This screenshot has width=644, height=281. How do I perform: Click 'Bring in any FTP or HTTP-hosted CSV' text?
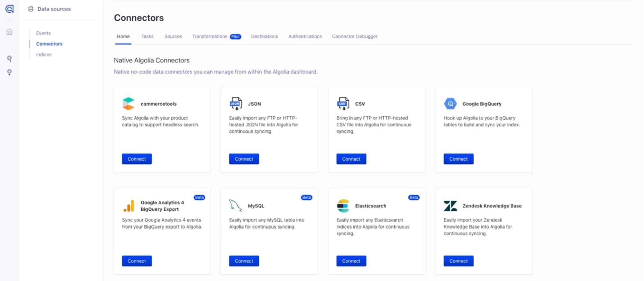pyautogui.click(x=374, y=125)
